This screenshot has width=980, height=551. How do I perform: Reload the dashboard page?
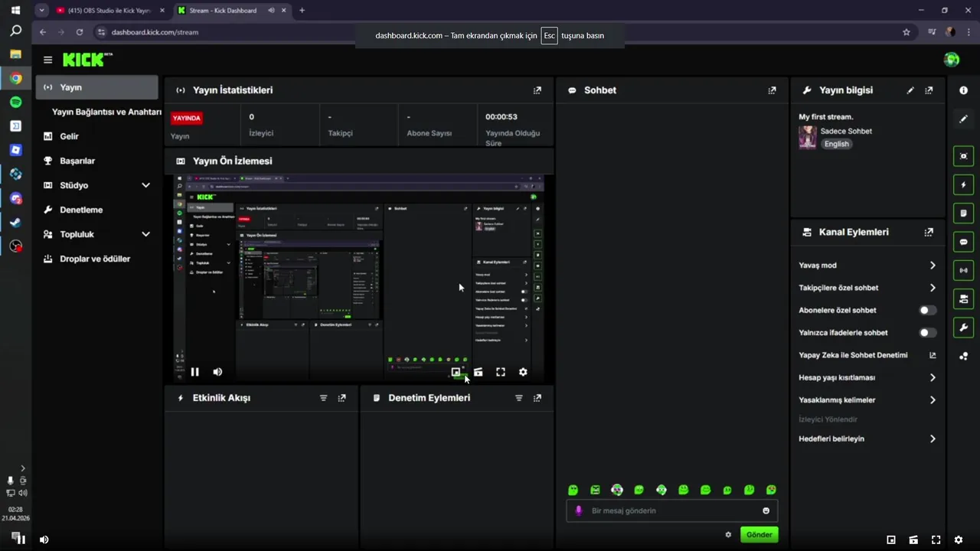[x=80, y=32]
